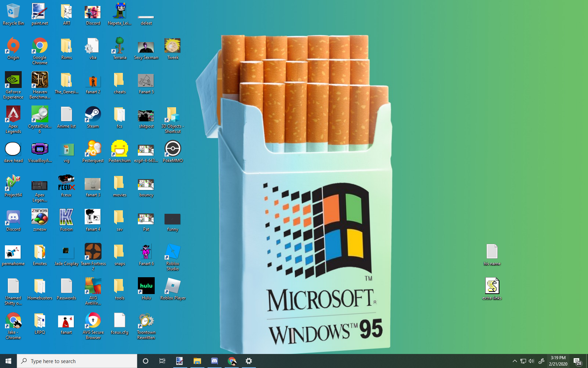The image size is (588, 368).
Task: Click the Roblox Studio icon
Action: 173,257
